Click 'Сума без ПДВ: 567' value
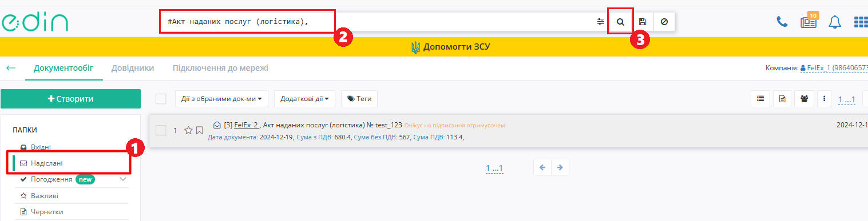The height and width of the screenshot is (221, 868). 382,137
